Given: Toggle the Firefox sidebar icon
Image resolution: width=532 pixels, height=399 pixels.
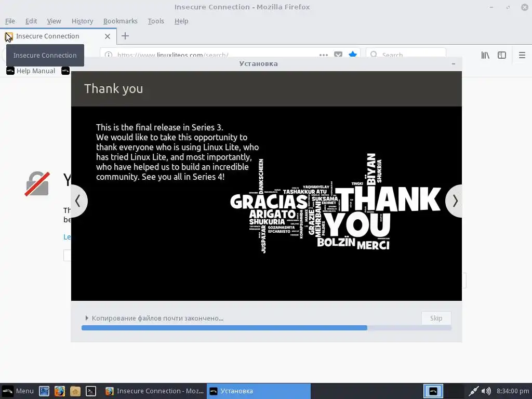Looking at the screenshot, I should (x=502, y=55).
